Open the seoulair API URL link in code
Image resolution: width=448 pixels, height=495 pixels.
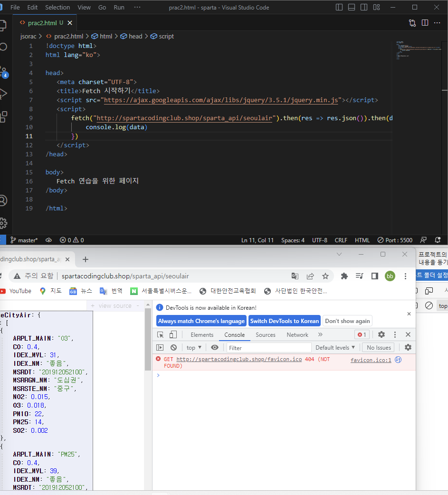184,118
